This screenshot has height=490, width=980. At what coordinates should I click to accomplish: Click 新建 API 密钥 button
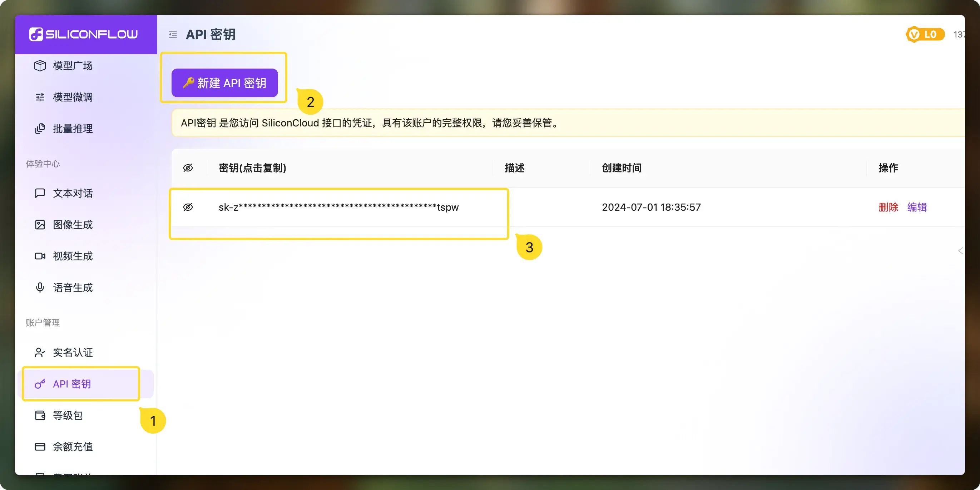(224, 83)
